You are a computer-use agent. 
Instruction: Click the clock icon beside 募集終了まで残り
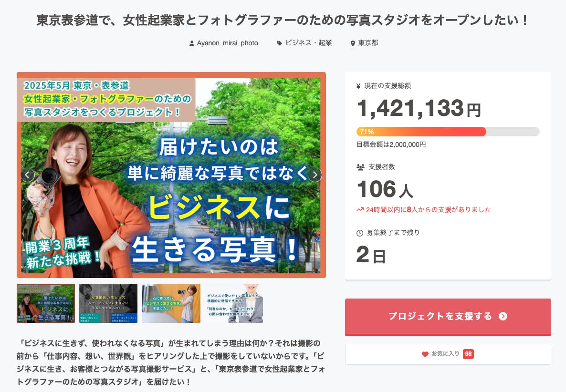click(x=360, y=233)
